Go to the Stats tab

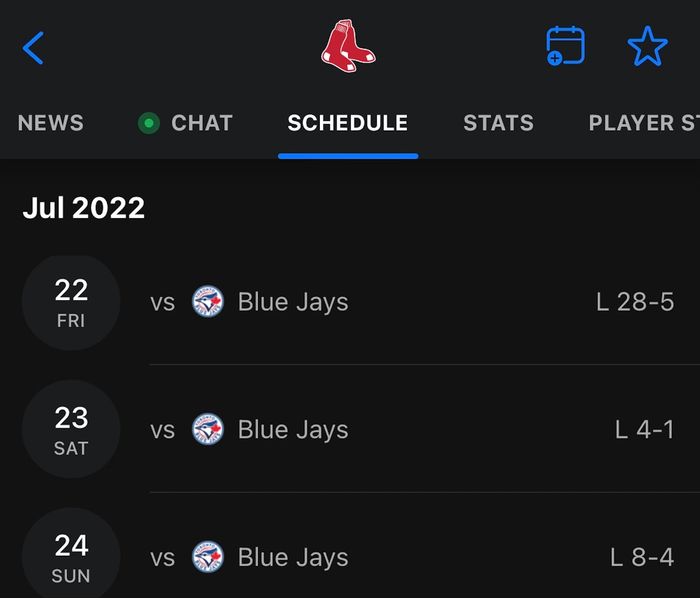[x=498, y=123]
